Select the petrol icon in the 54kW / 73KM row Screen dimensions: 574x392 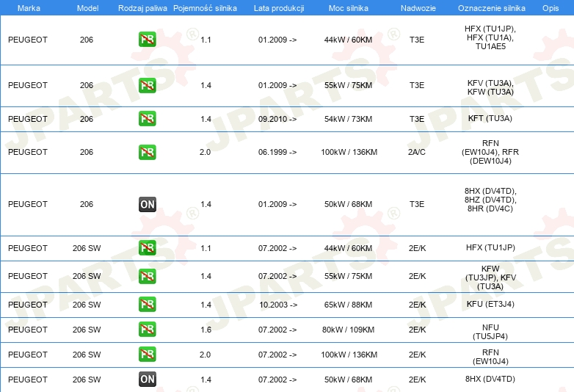(148, 119)
